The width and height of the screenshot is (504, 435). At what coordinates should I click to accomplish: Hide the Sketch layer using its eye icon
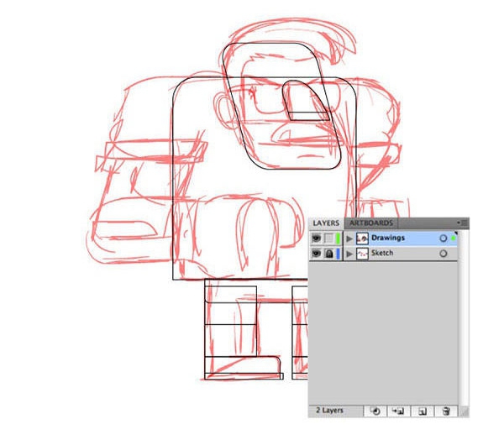(317, 254)
